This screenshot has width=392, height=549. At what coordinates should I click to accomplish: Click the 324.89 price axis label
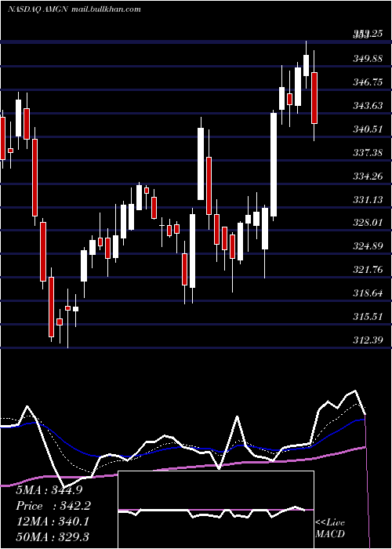[368, 246]
